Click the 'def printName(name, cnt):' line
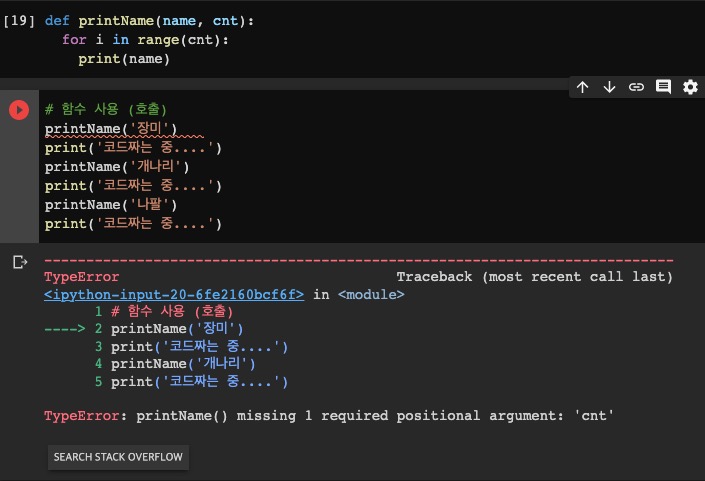This screenshot has height=481, width=705. click(149, 21)
